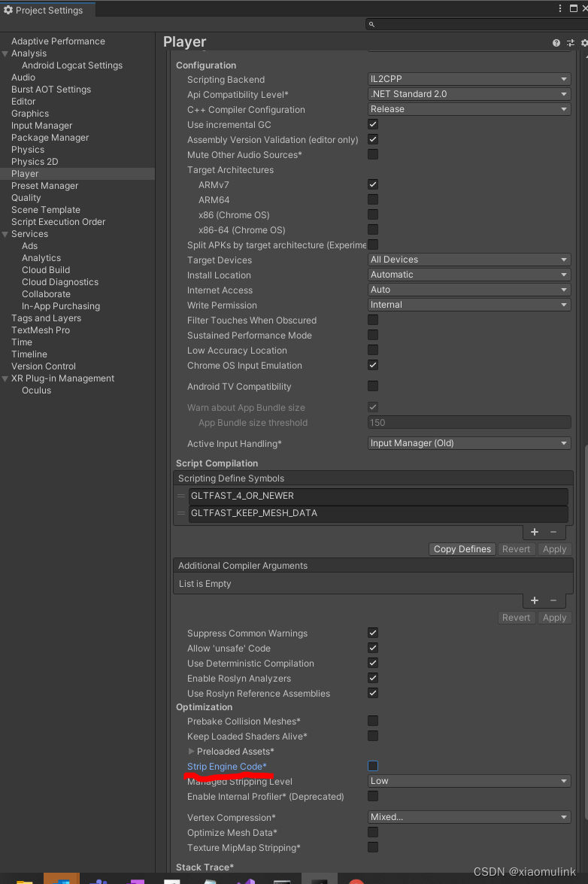
Task: Open the three-dot menu at window top right
Action: (x=560, y=7)
